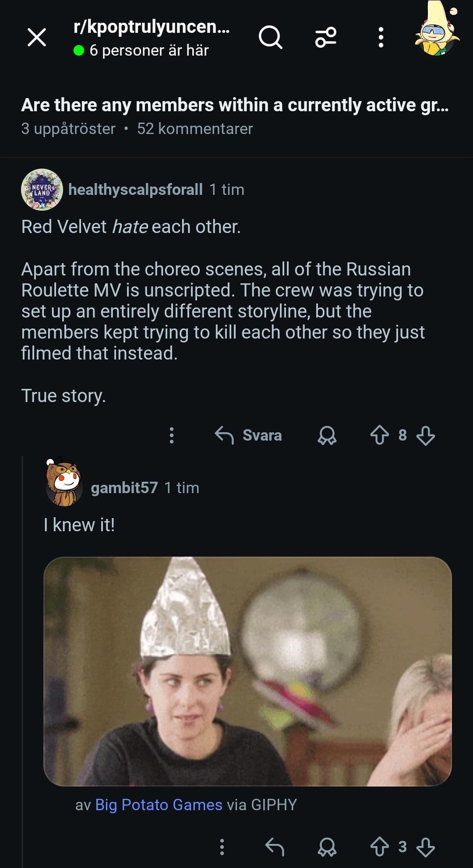473x868 pixels.
Task: Upvote healthyscalpsforall's Red Velvet comment
Action: [x=379, y=435]
